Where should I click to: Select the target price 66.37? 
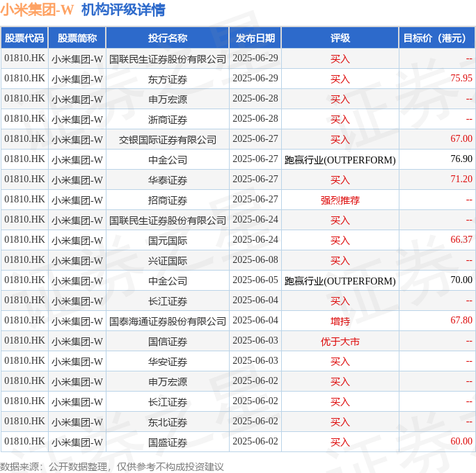(x=461, y=240)
